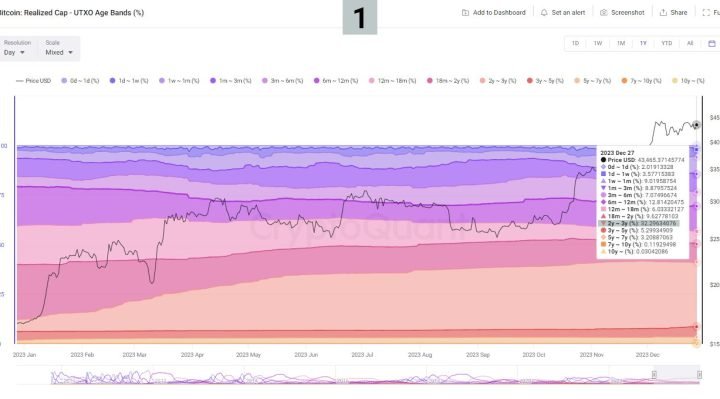
Task: Toggle the 6m ~ 12m (%) legend series
Action: coord(336,81)
